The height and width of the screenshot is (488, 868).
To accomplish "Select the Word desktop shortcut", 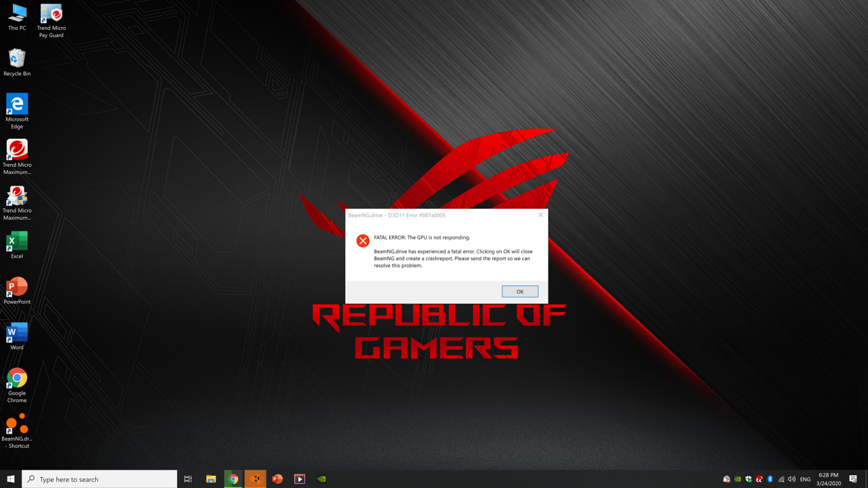I will coord(17,336).
